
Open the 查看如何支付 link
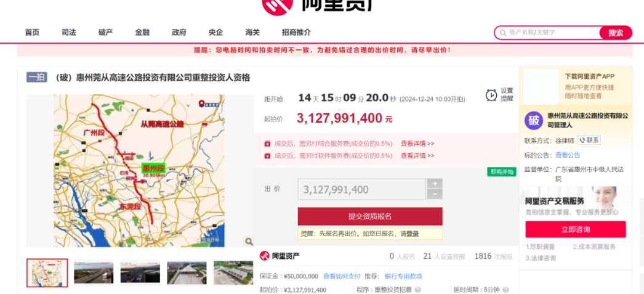(x=342, y=276)
